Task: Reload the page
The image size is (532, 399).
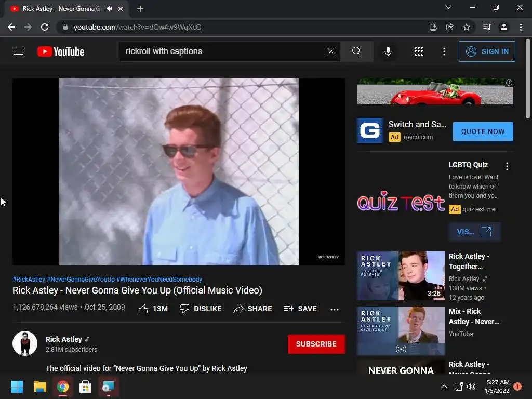Action: click(x=45, y=27)
